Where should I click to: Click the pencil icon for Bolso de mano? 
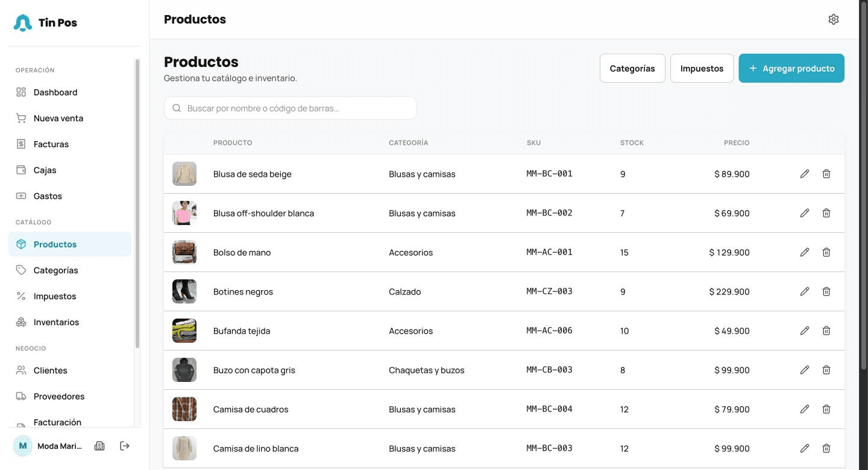pyautogui.click(x=805, y=252)
